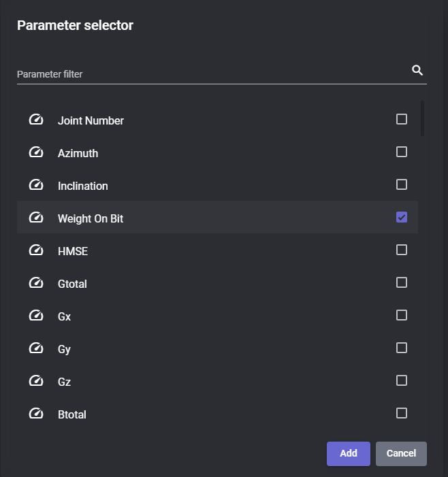Tick the Inclination checkbox
This screenshot has width=448, height=477.
(402, 184)
